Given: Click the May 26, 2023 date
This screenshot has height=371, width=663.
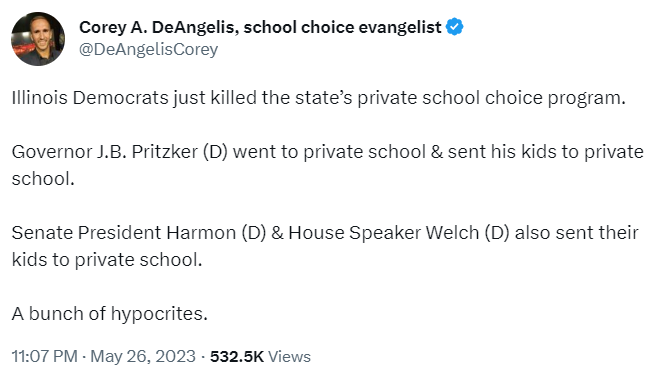Looking at the screenshot, I should point(143,356).
